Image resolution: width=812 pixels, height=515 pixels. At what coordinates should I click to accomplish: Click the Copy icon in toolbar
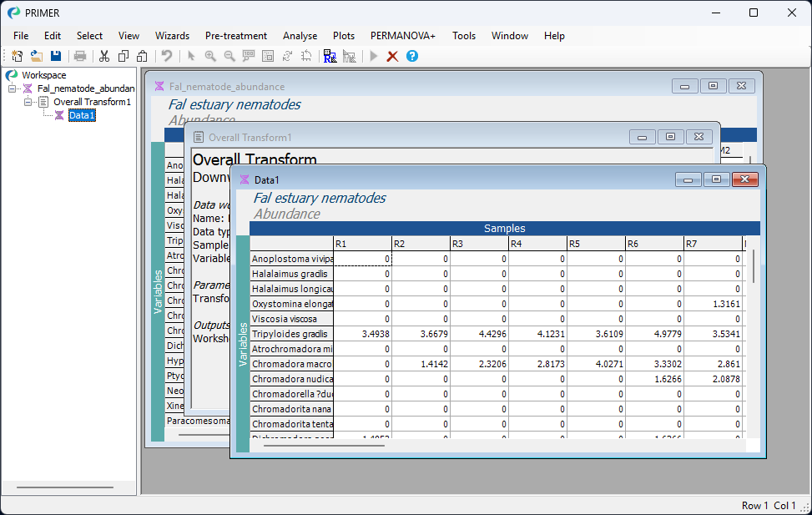click(124, 56)
